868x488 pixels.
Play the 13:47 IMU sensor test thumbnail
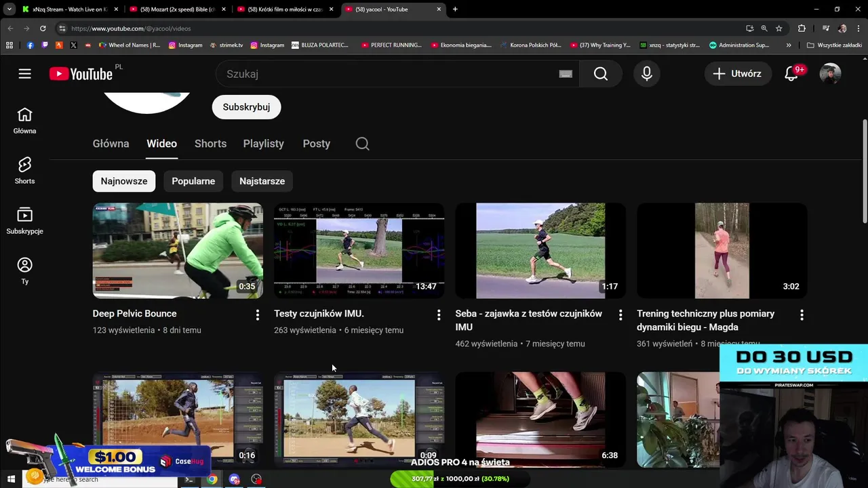359,251
